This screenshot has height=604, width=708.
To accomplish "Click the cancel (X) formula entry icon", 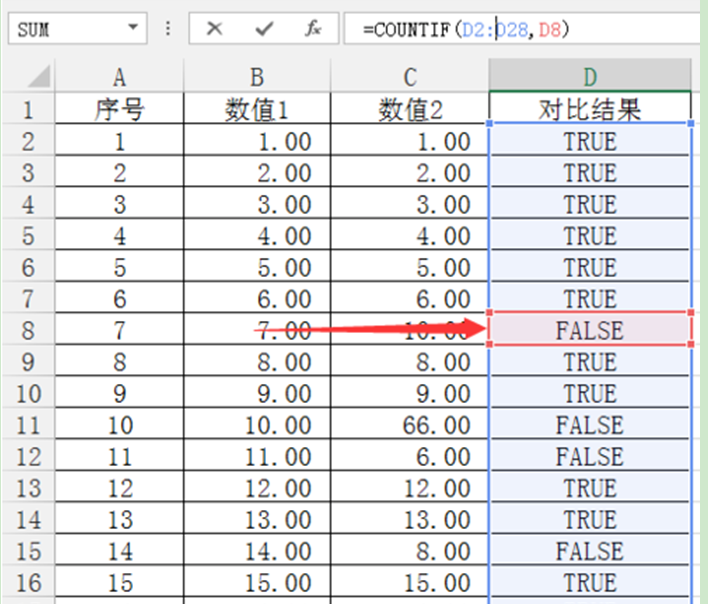I will coord(214,28).
